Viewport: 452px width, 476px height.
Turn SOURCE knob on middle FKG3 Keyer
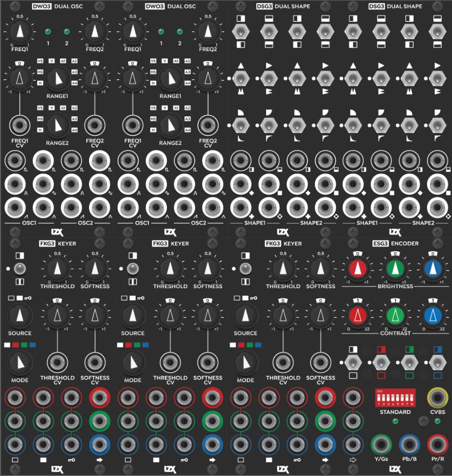[x=133, y=316]
